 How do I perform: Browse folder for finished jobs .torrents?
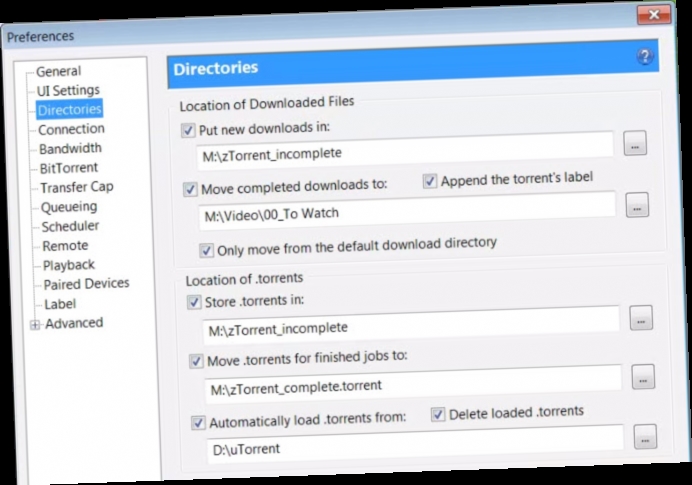point(643,377)
